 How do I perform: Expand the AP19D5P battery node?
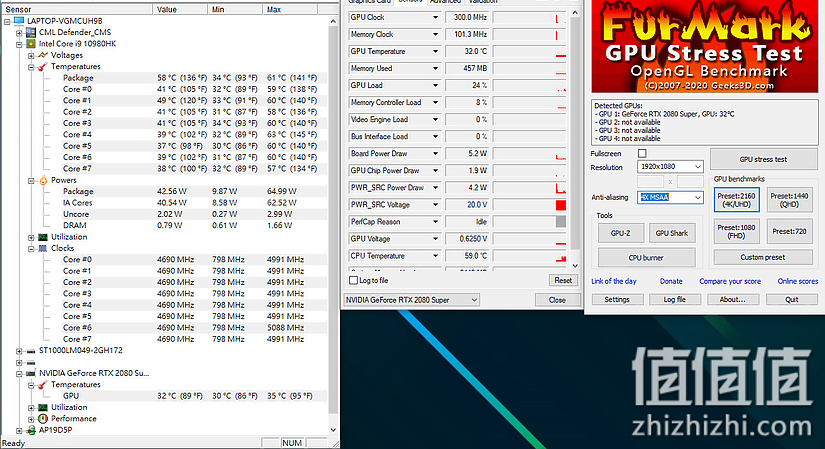19,431
